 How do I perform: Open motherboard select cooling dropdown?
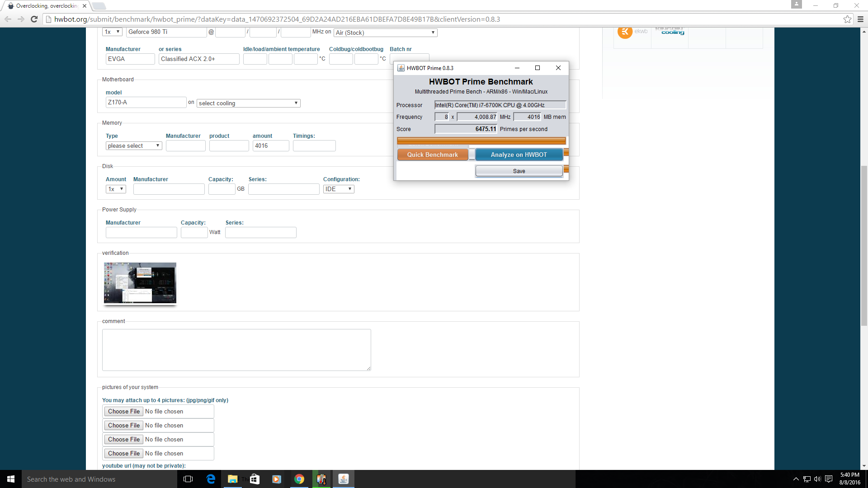point(248,103)
